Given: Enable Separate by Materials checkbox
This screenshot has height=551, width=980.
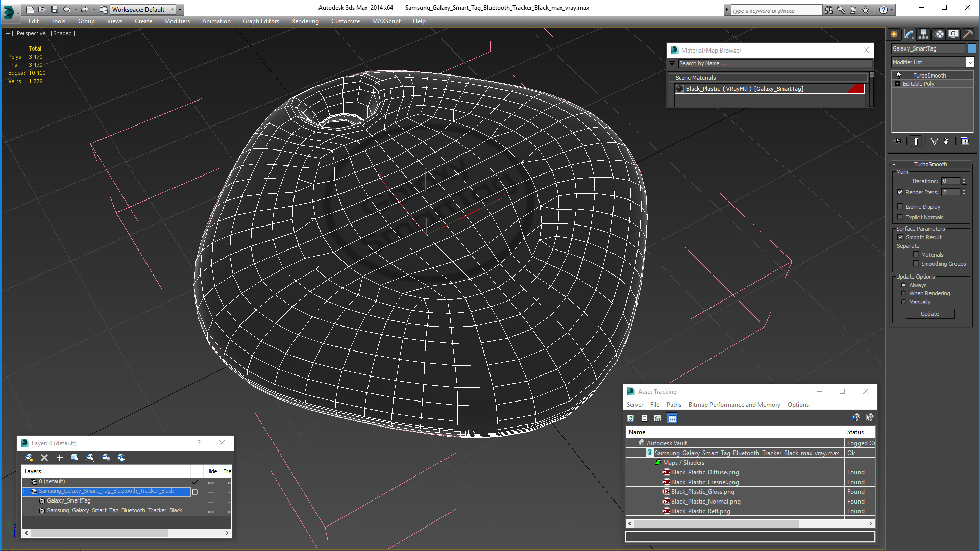Looking at the screenshot, I should (916, 255).
